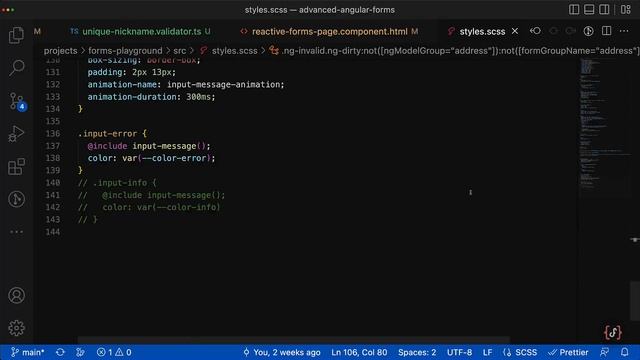The image size is (640, 360).
Task: Open Customize Layout icon in title bar
Action: pyautogui.click(x=626, y=9)
